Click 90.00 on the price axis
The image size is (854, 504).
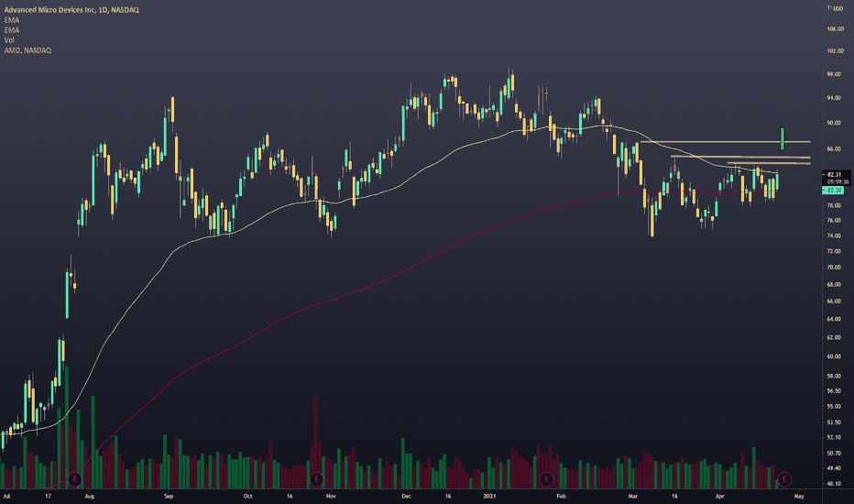click(x=834, y=123)
